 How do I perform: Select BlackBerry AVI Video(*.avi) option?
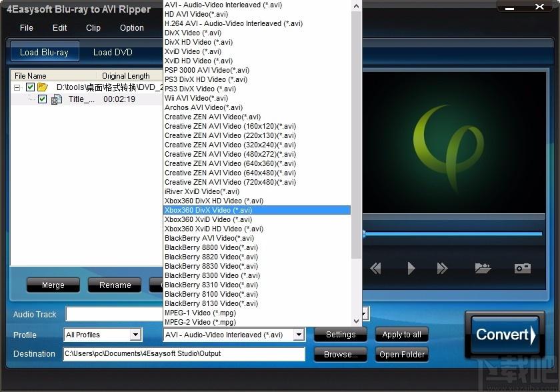coord(257,238)
